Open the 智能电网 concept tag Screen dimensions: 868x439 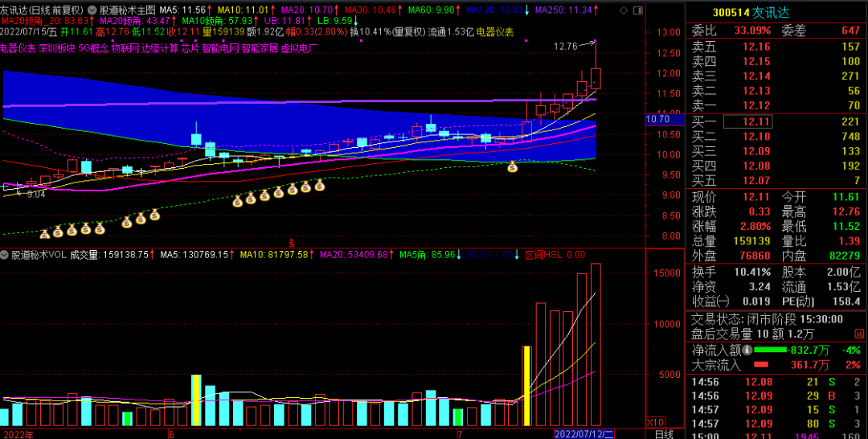tap(220, 49)
